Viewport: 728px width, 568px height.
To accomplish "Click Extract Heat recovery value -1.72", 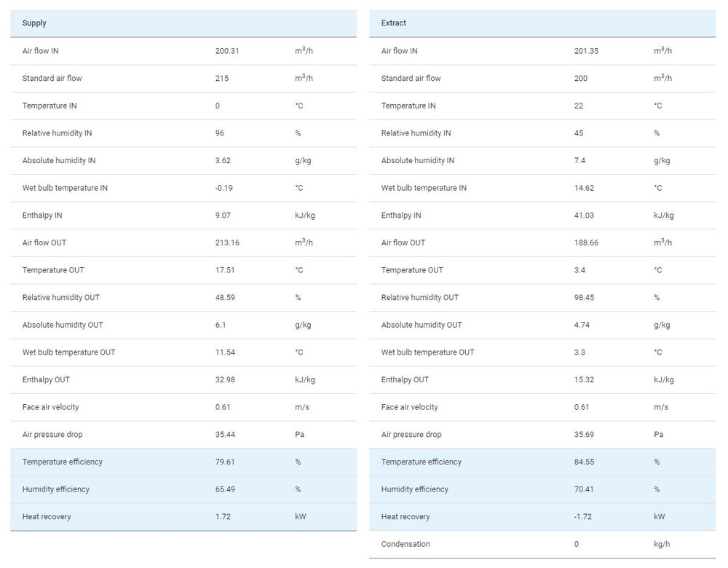I will pyautogui.click(x=583, y=517).
